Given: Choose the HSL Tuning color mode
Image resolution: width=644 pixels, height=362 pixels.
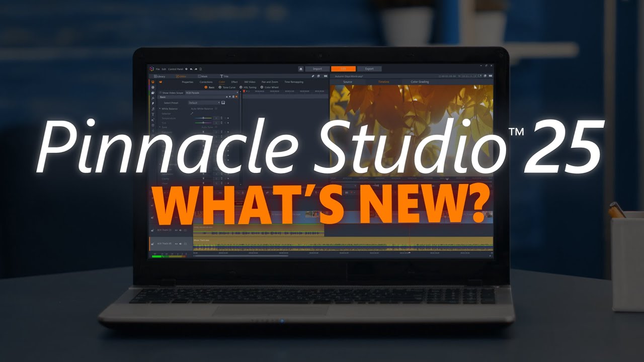Looking at the screenshot, I should pos(248,87).
